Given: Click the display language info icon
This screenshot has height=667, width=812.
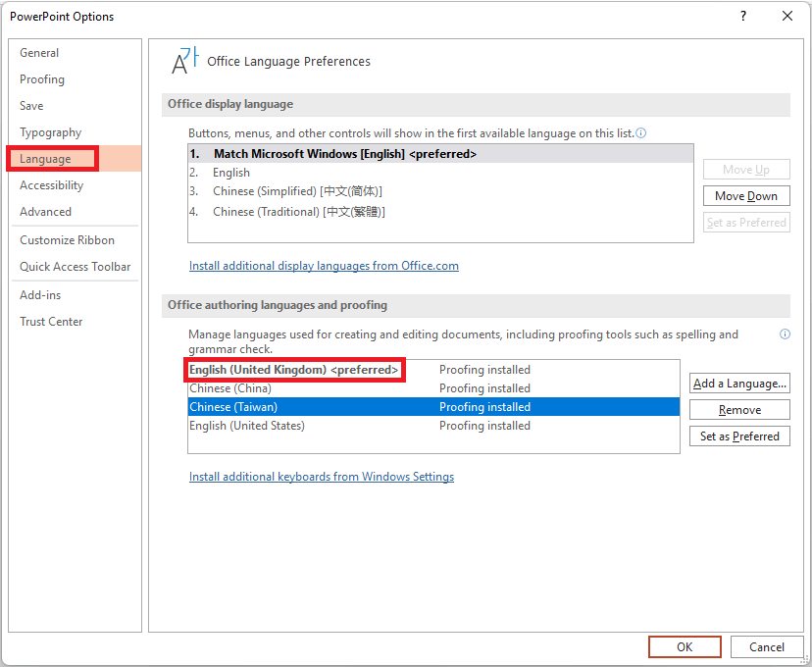Looking at the screenshot, I should (x=641, y=133).
